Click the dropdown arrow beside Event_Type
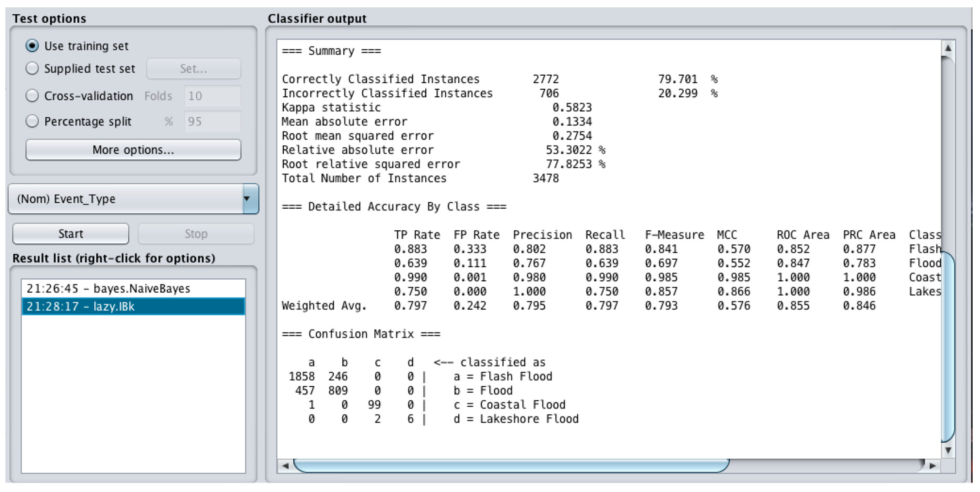The image size is (980, 492). 247,199
